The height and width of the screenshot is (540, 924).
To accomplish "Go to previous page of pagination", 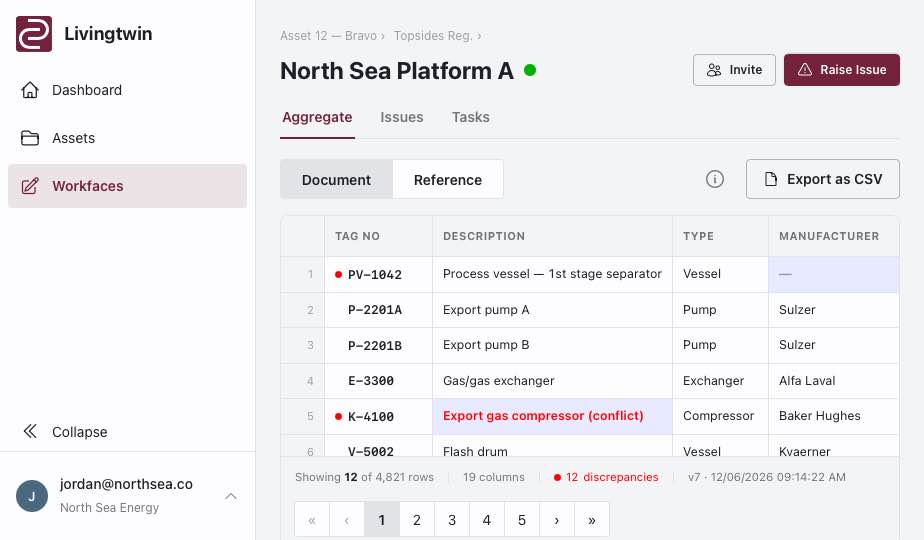I will tap(346, 519).
